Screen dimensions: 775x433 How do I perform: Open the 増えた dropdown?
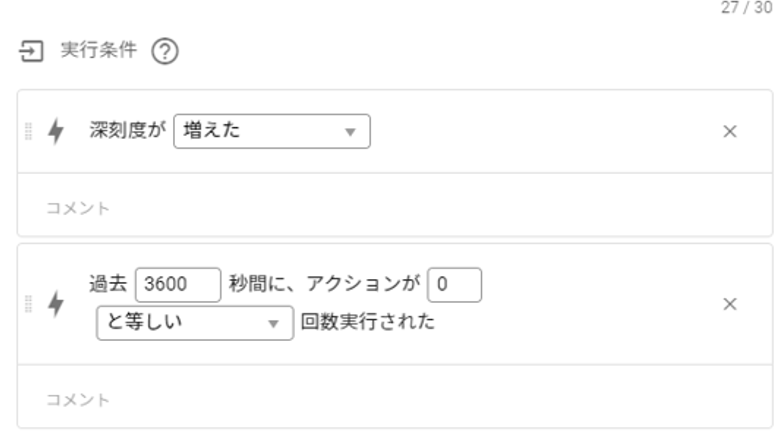[x=271, y=131]
